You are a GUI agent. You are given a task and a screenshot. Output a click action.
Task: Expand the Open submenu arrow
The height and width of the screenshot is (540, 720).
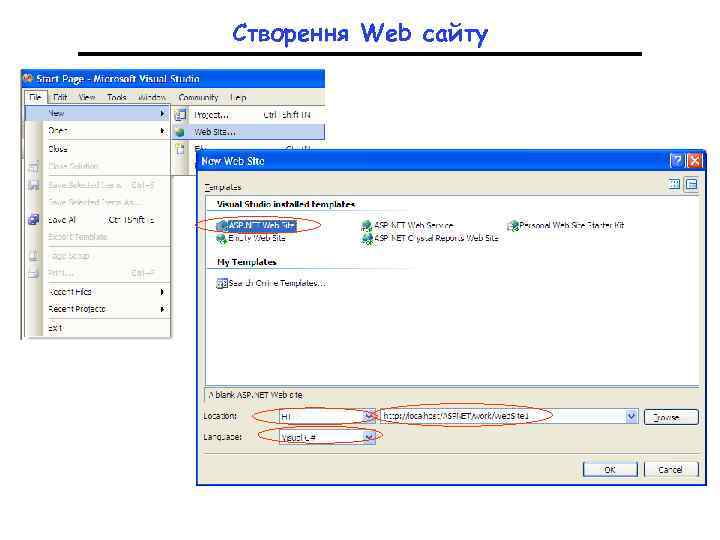pos(163,131)
